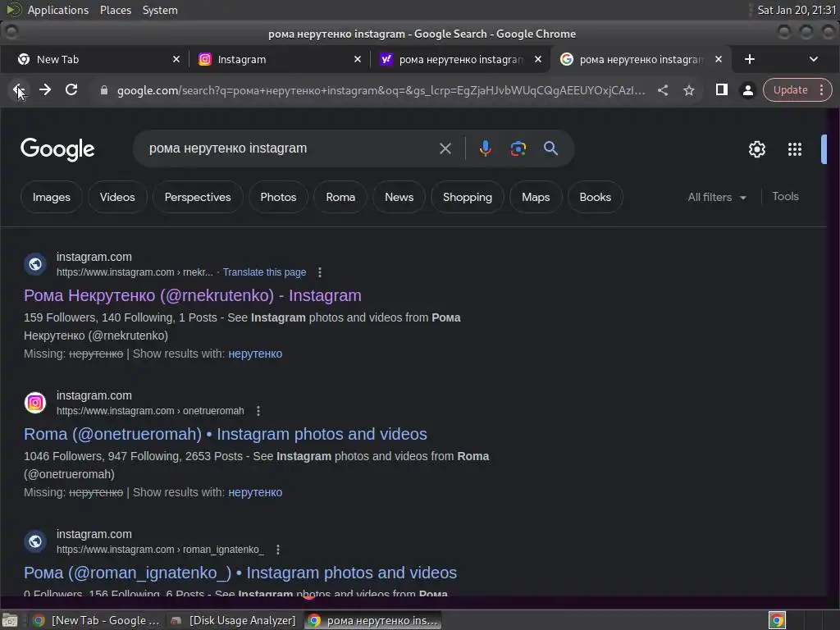Open the search Tools option
The height and width of the screenshot is (630, 840).
[x=785, y=197]
